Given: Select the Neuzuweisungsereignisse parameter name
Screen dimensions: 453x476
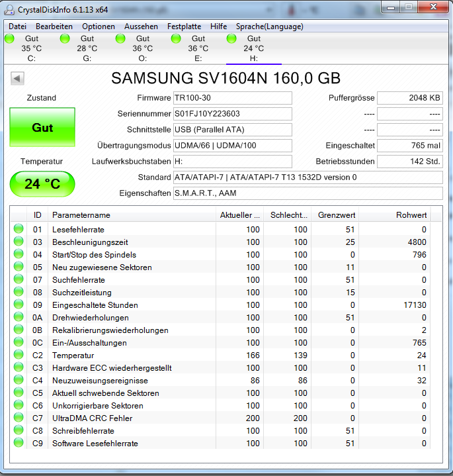Looking at the screenshot, I should (100, 381).
